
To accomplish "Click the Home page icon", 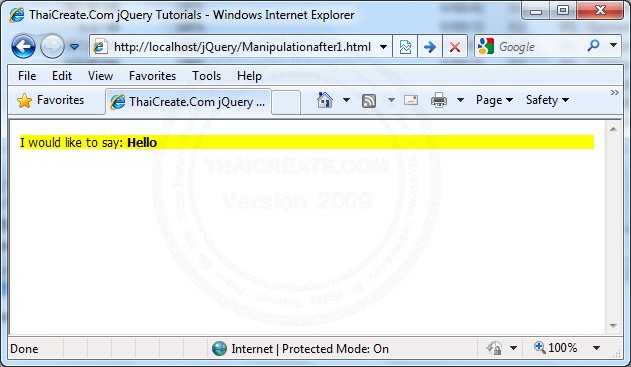I will (325, 100).
